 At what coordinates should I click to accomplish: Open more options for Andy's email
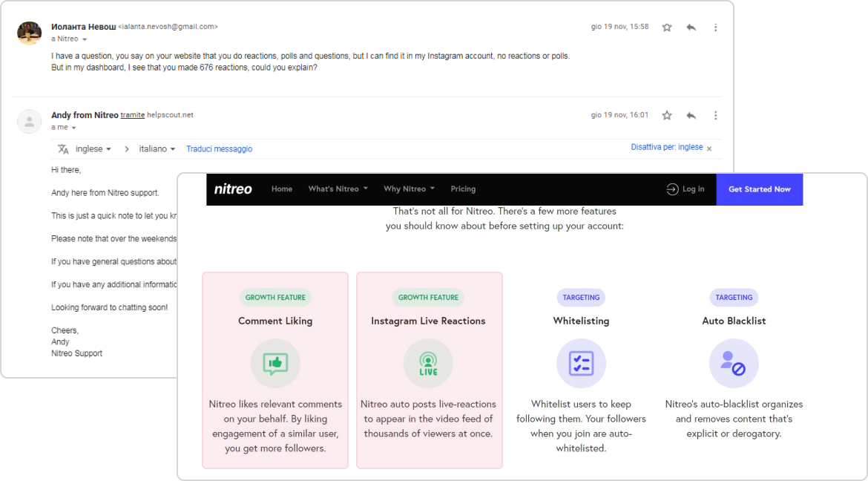click(x=715, y=116)
